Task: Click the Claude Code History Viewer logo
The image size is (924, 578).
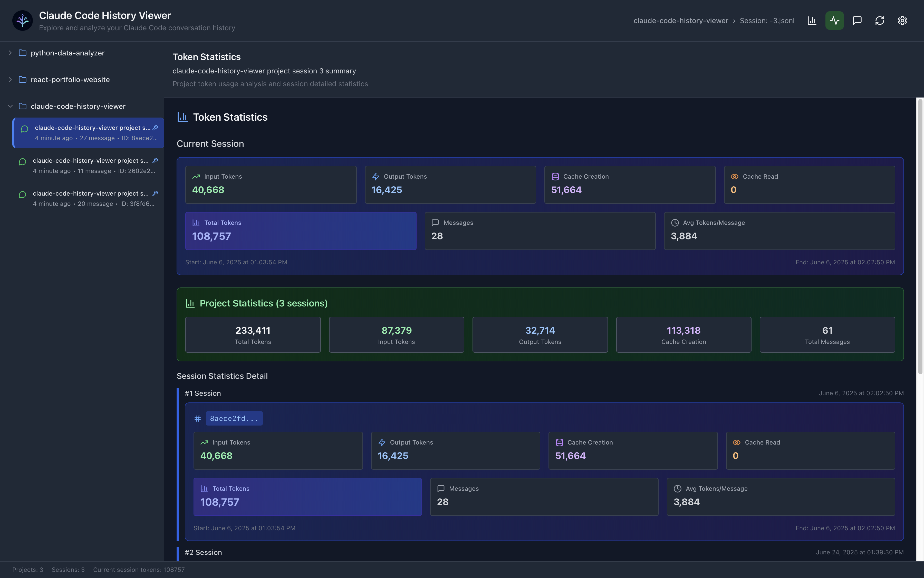Action: 23,21
